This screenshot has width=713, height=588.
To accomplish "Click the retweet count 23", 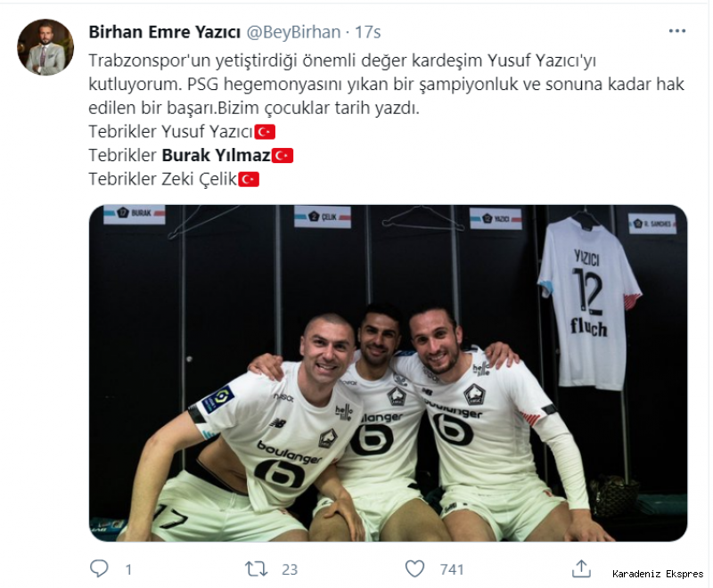I will [290, 569].
